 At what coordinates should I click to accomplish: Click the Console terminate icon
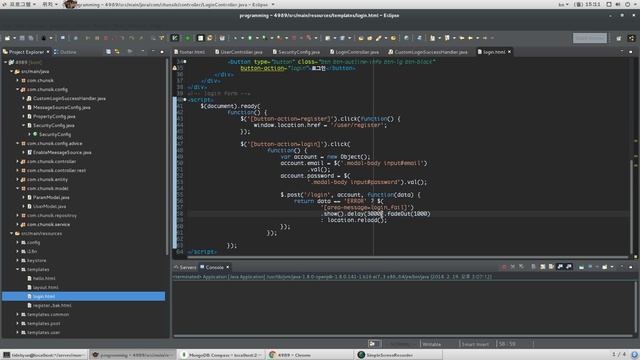pyautogui.click(x=504, y=267)
